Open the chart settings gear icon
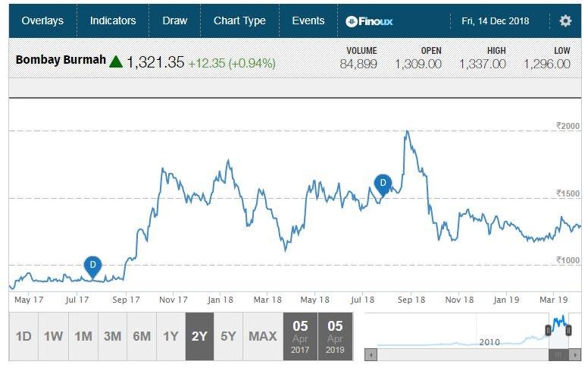588x371 pixels. (x=565, y=20)
